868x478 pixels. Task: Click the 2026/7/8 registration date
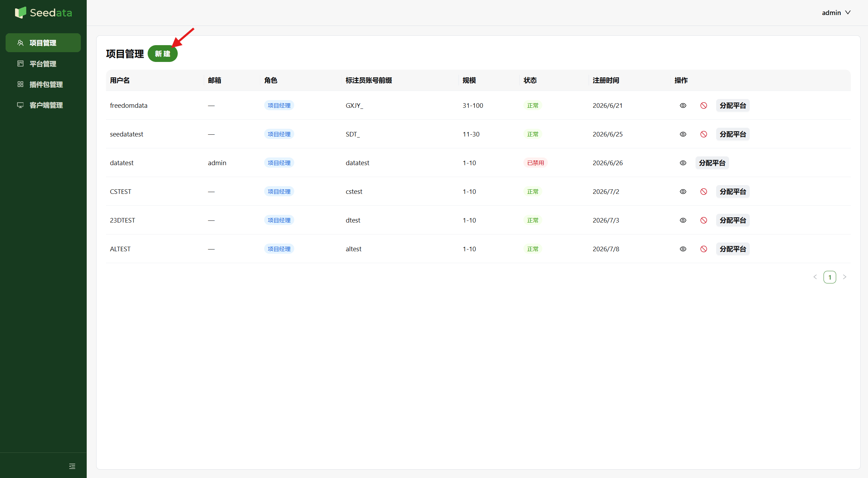coord(606,249)
